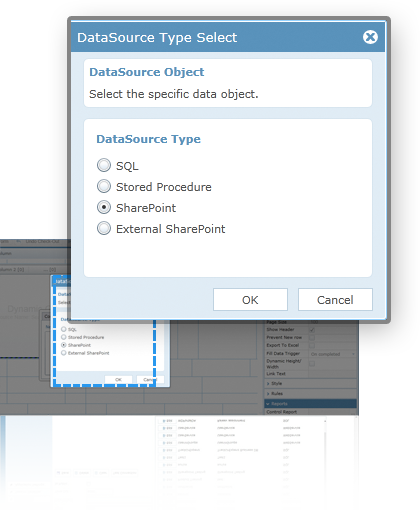This screenshot has height=510, width=420.
Task: Click the large Cancel button
Action: (x=335, y=300)
